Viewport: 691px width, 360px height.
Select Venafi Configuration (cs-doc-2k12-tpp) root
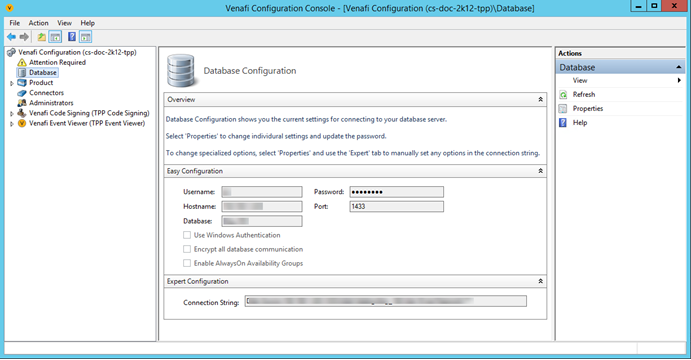(77, 52)
